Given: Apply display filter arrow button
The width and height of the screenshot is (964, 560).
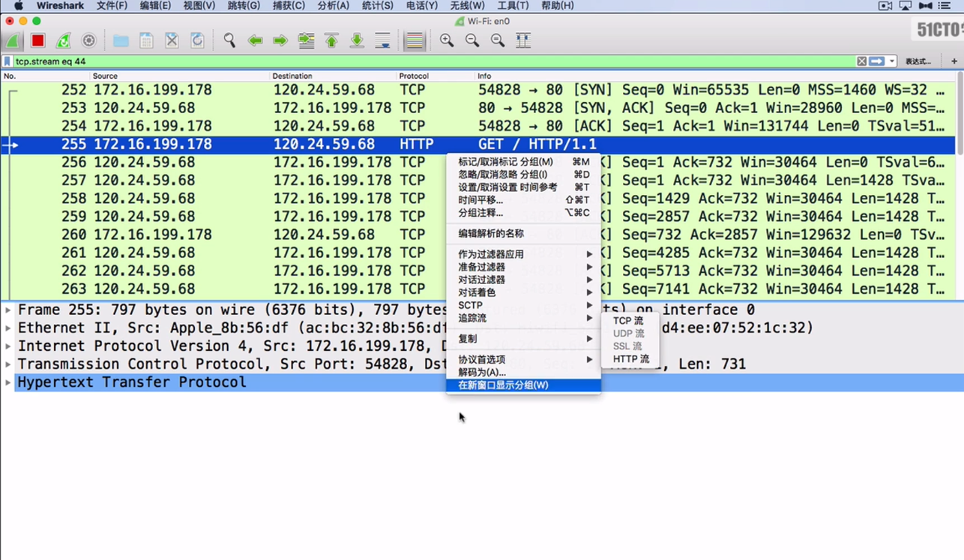Looking at the screenshot, I should (876, 61).
